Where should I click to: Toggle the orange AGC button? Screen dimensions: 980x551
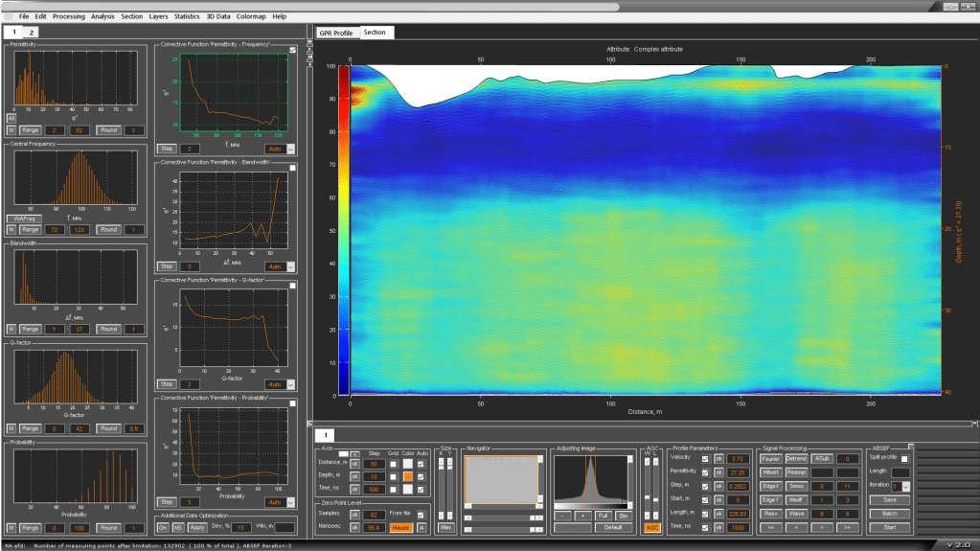[651, 527]
